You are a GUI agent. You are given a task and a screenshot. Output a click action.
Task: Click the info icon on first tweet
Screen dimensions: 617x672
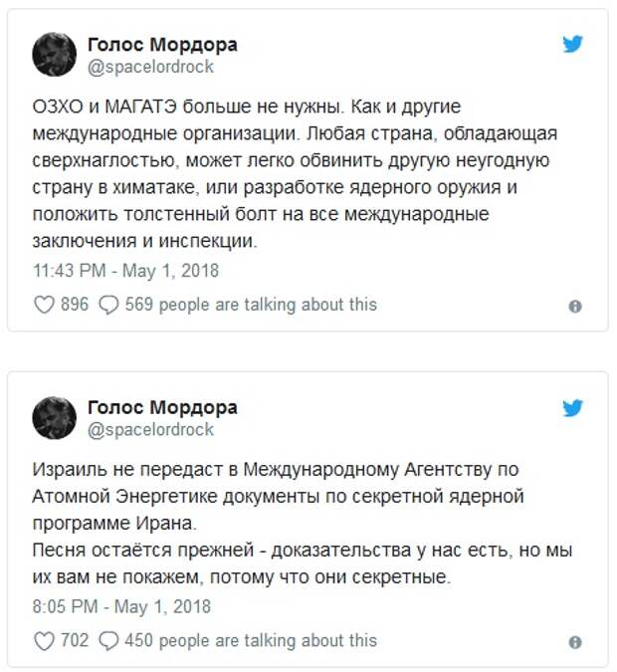coord(575,307)
